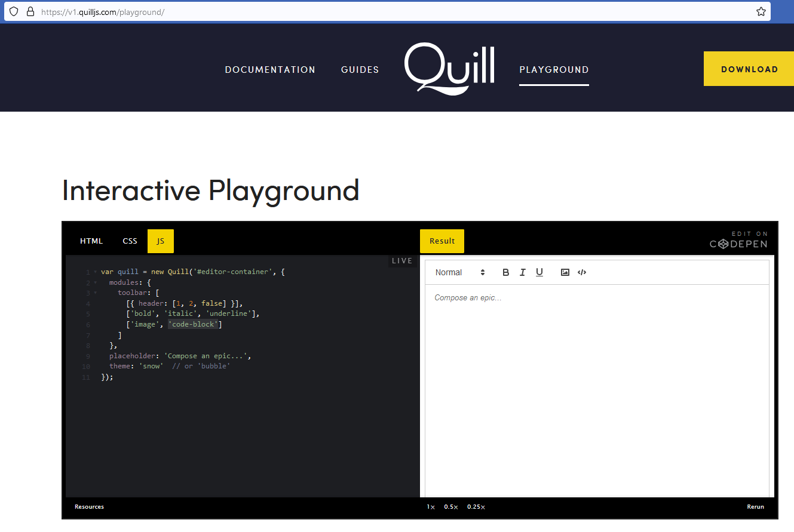Click the 'image' string in the code
This screenshot has height=532, width=794.
145,325
